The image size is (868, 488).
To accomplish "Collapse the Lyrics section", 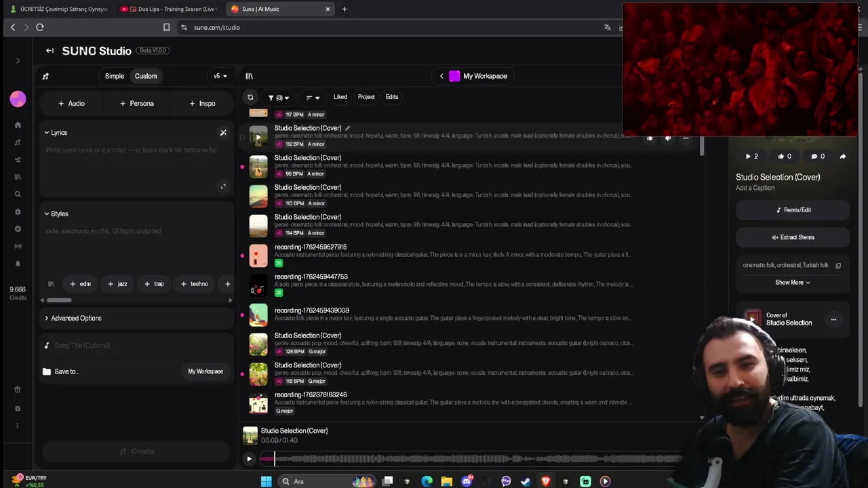I will coord(56,133).
